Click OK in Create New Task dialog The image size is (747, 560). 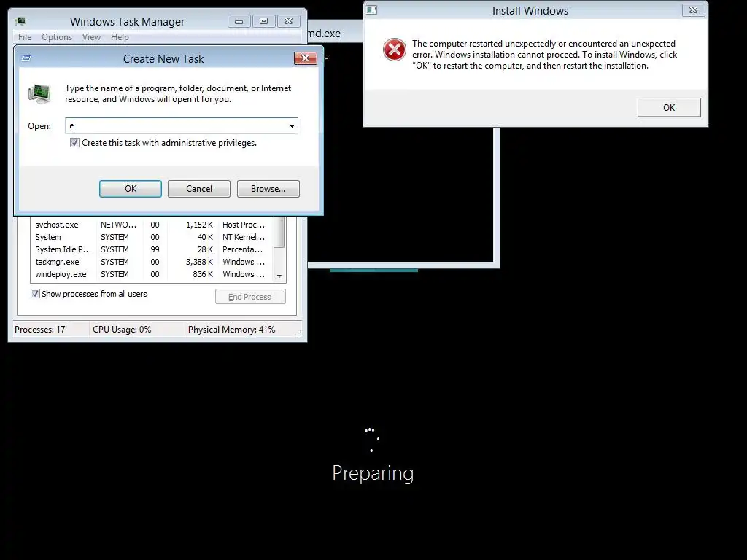[131, 189]
